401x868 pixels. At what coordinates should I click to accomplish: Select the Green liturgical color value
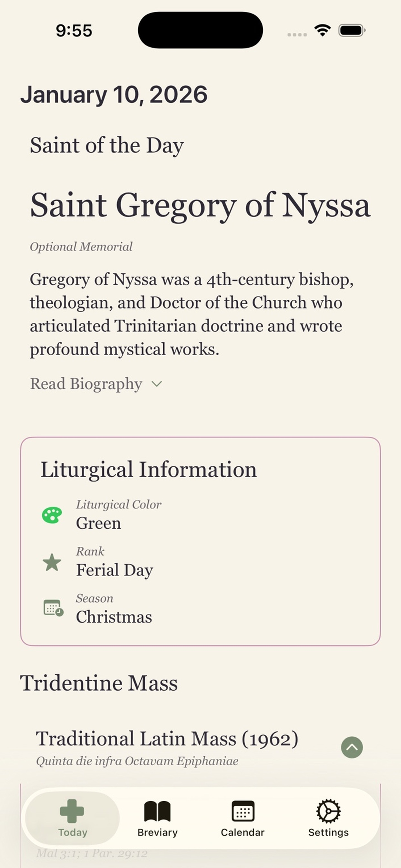click(98, 523)
